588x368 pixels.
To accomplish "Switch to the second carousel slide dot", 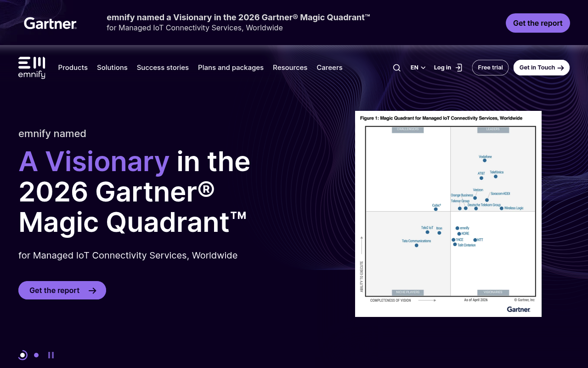I will tap(36, 355).
